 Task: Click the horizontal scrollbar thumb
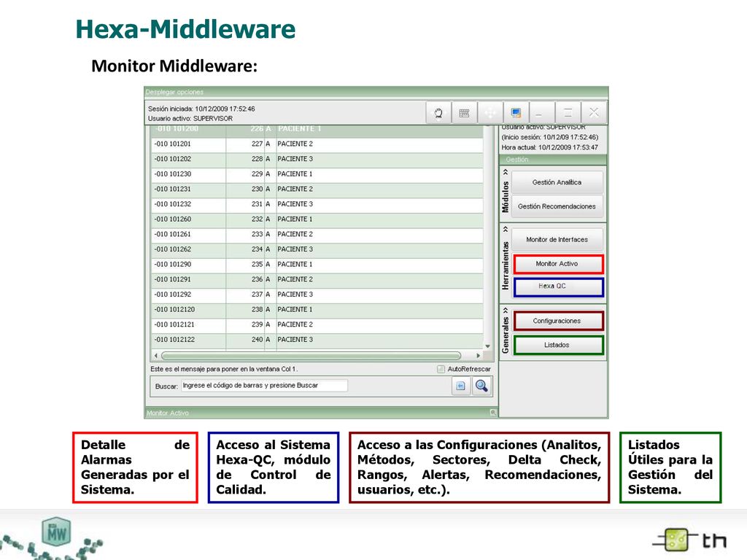(x=311, y=356)
